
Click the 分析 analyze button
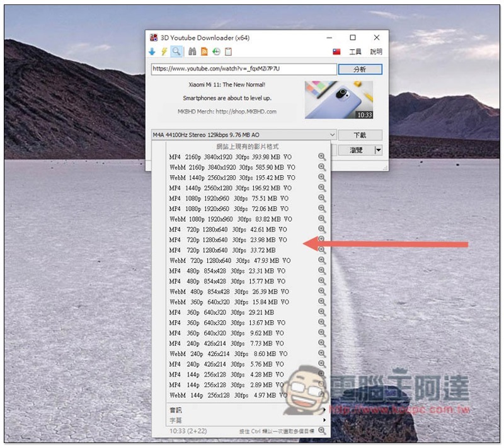(360, 69)
